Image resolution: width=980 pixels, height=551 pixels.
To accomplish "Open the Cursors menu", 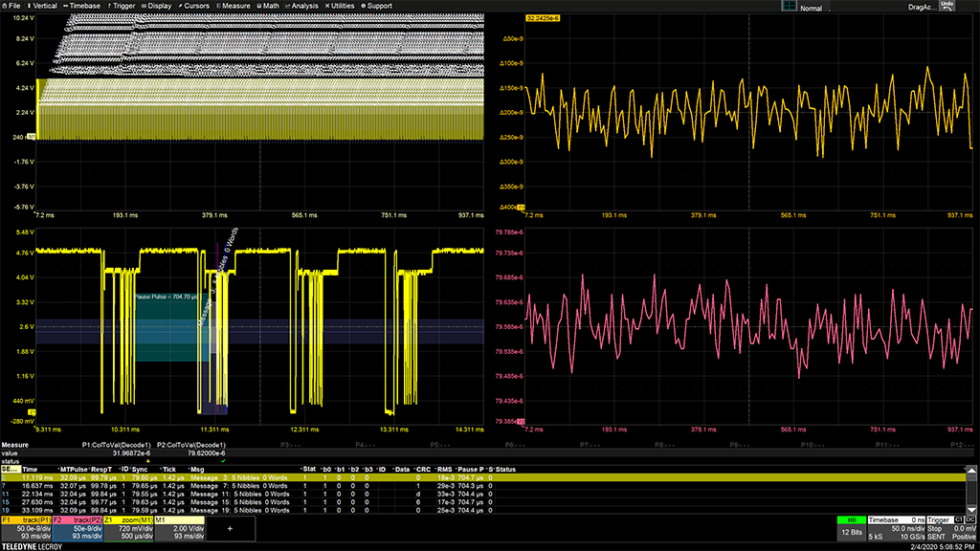I will click(x=194, y=6).
